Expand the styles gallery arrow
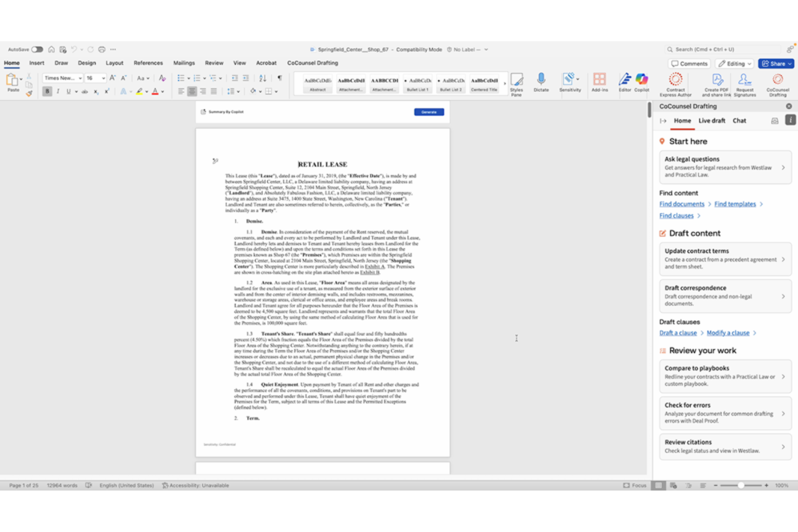The image size is (798, 532). point(505,84)
